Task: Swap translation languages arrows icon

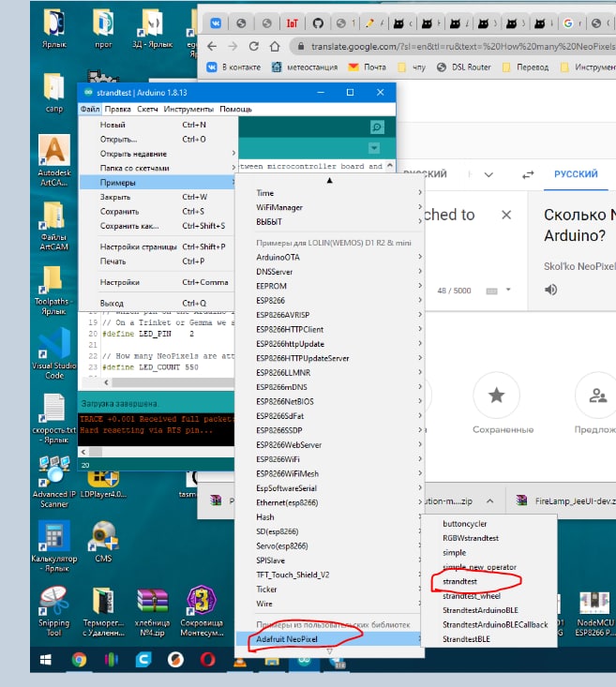Action: 528,175
